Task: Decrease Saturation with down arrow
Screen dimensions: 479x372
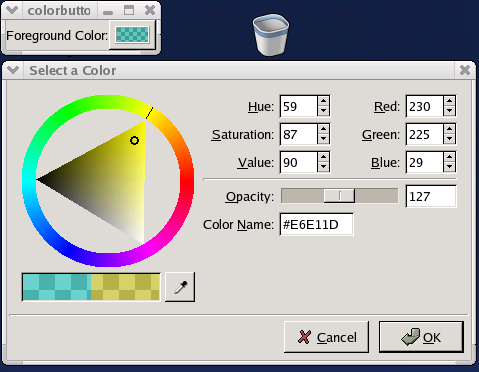Action: tap(323, 139)
